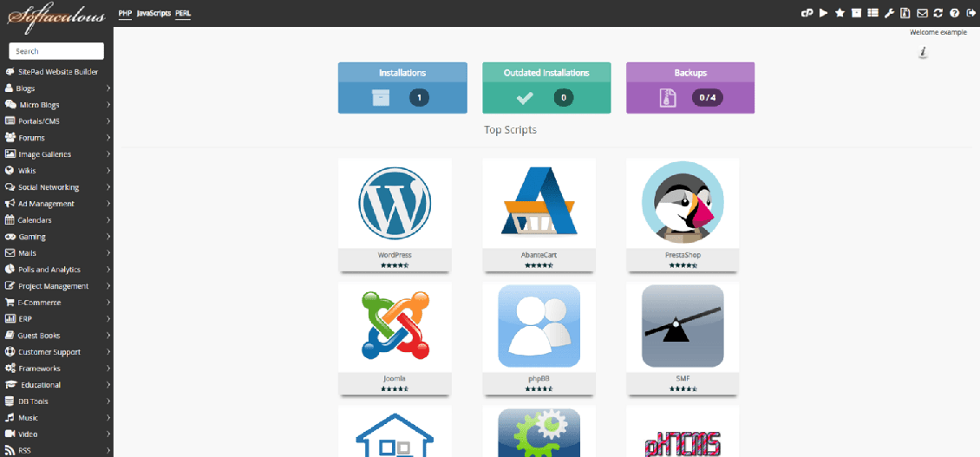Image resolution: width=980 pixels, height=457 pixels.
Task: Open the WordPress logo tile
Action: [395, 203]
